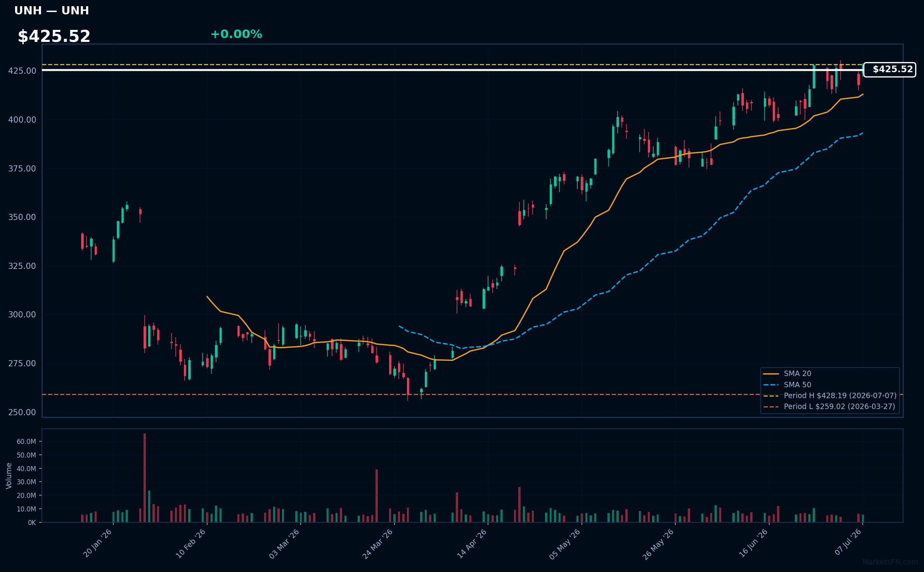
Task: Click the 10 Feb '26 date label
Action: click(x=190, y=544)
